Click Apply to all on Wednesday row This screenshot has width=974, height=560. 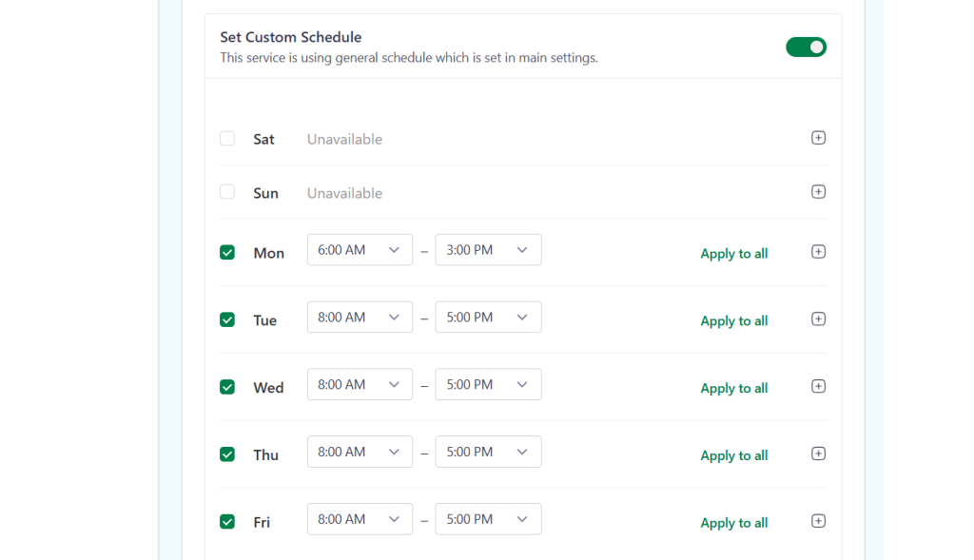click(734, 388)
